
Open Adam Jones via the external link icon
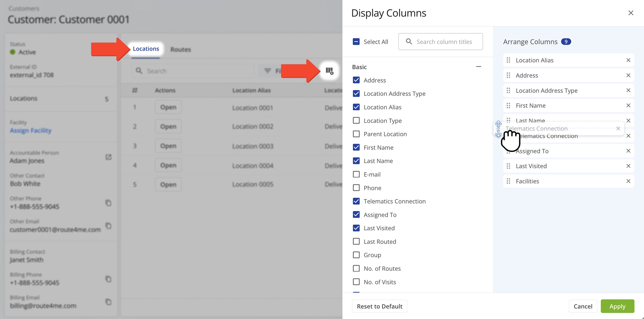point(108,157)
